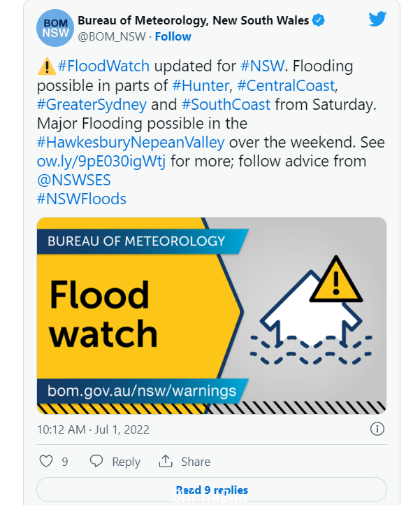Image resolution: width=420 pixels, height=505 pixels.
Task: Open the tweet info circle icon
Action: click(377, 429)
